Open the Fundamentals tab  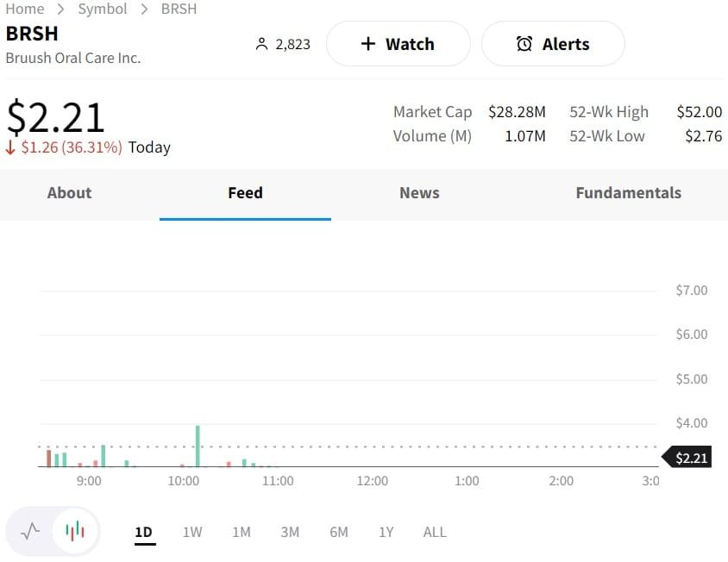click(628, 193)
